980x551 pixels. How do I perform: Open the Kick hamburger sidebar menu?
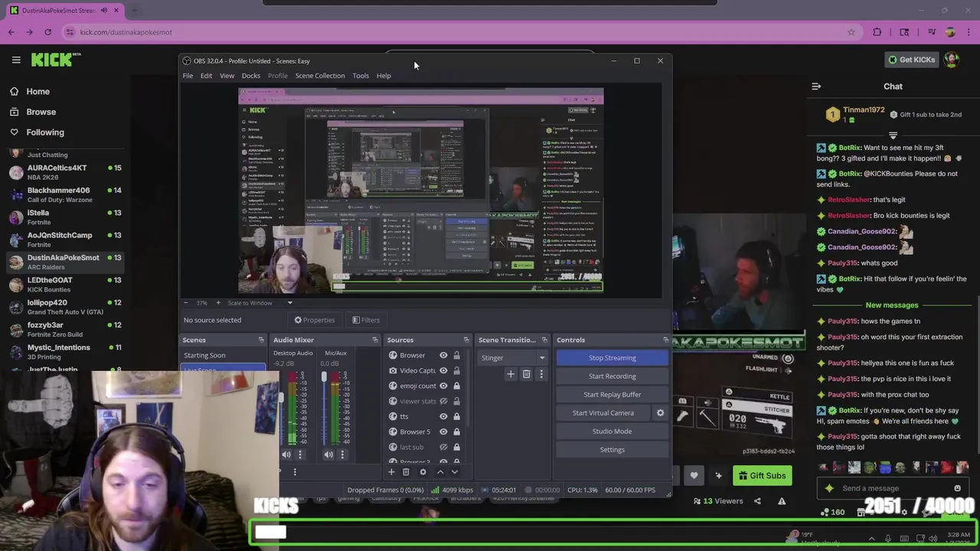coord(16,60)
